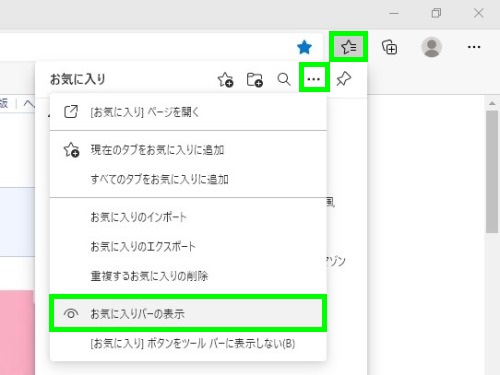500x375 pixels.
Task: Open the browser Settings and more menu
Action: 474,47
